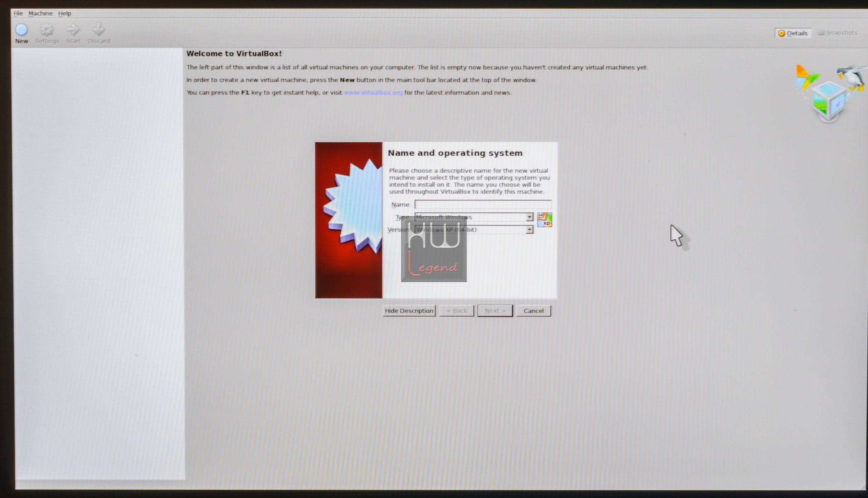Screen dimensions: 868x498
Task: Click the 'Welcome to VirtualBox!' heading
Action: pyautogui.click(x=234, y=53)
